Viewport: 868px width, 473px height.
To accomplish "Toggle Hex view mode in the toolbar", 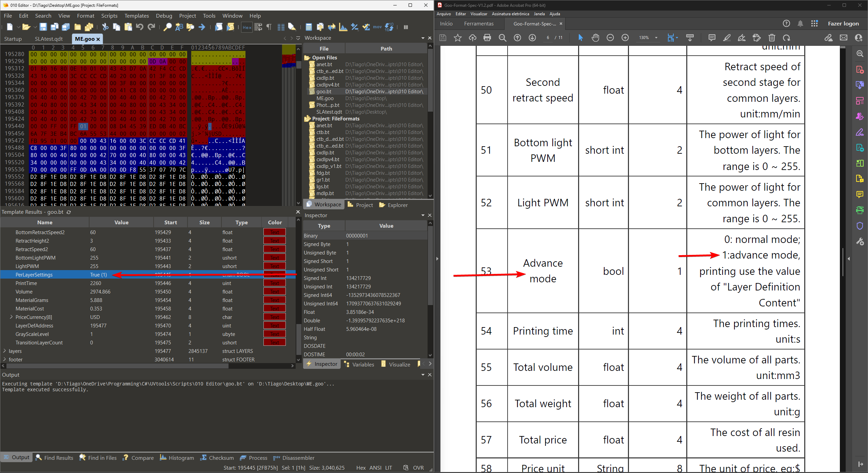I will [x=246, y=27].
